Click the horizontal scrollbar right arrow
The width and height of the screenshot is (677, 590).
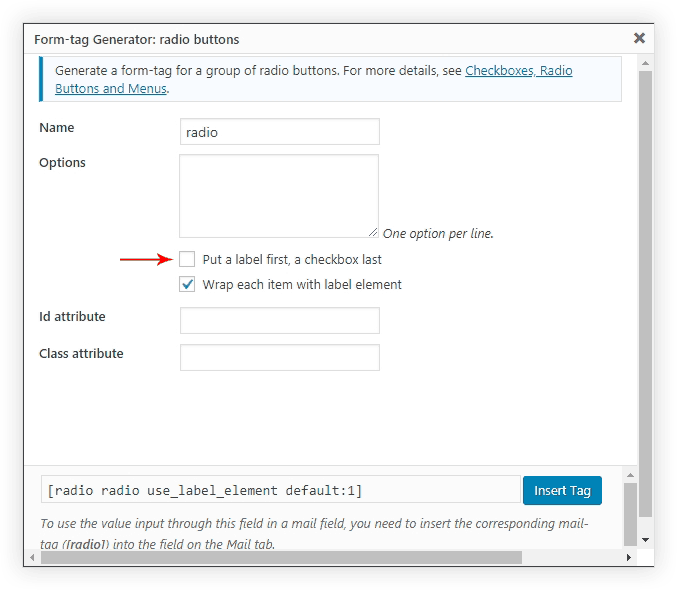click(628, 556)
